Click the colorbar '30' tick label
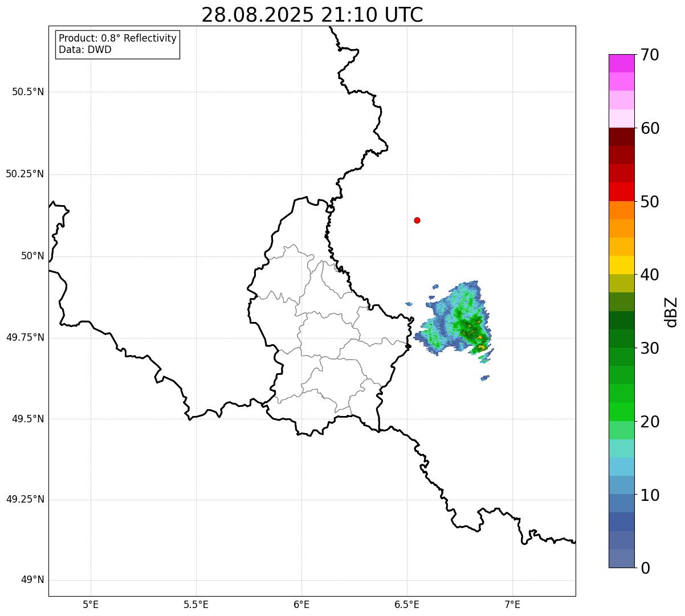Image resolution: width=685 pixels, height=616 pixels. point(650,348)
